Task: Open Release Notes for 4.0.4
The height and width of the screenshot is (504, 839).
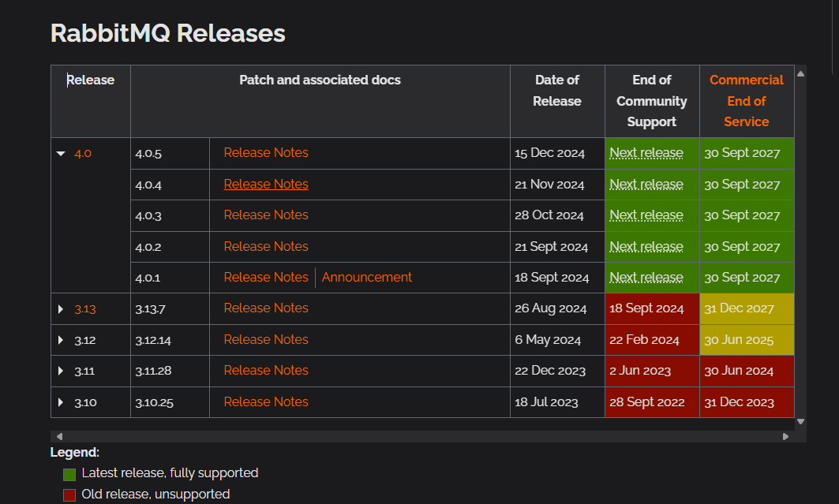Action: click(266, 185)
